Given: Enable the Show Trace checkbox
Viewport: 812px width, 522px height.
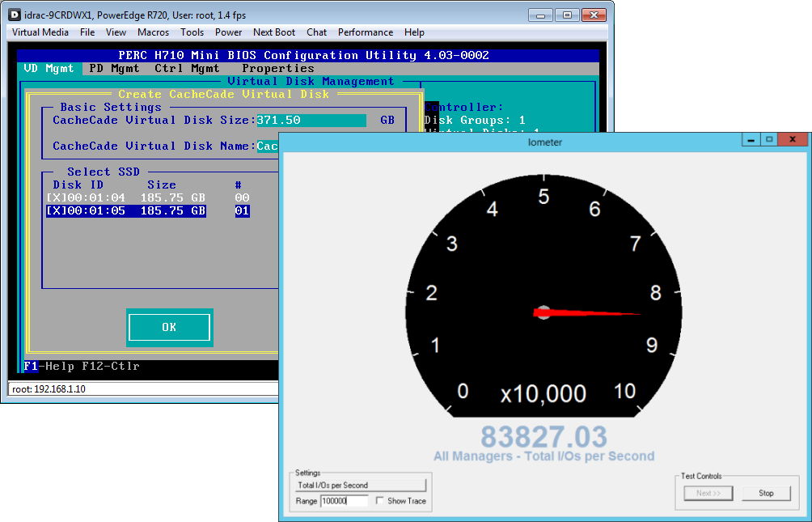Looking at the screenshot, I should tap(380, 501).
